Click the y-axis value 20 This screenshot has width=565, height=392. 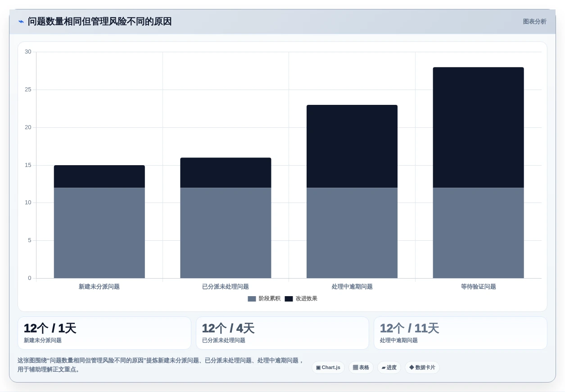[28, 127]
